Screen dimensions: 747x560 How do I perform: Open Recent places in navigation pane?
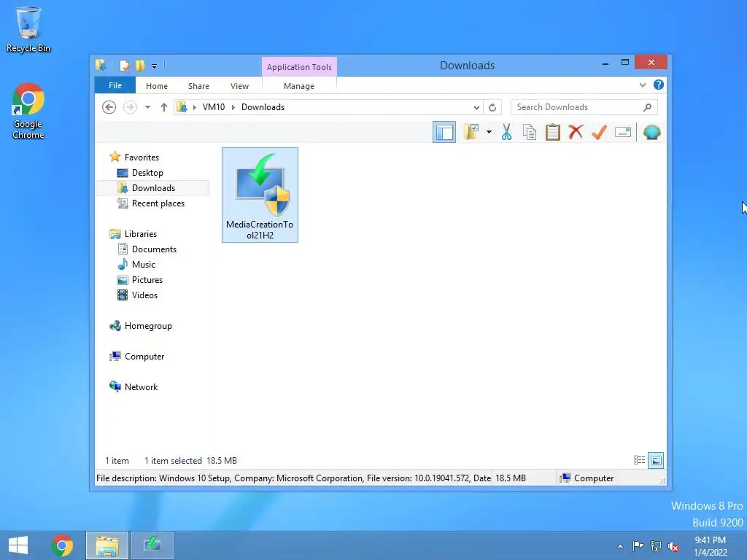(158, 203)
